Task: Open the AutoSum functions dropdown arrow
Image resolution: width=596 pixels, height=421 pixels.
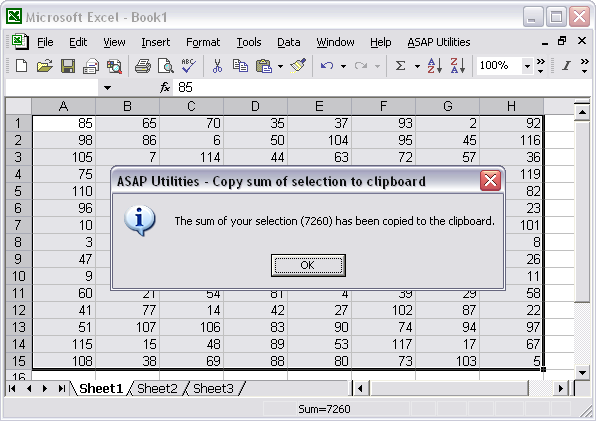Action: [x=417, y=66]
